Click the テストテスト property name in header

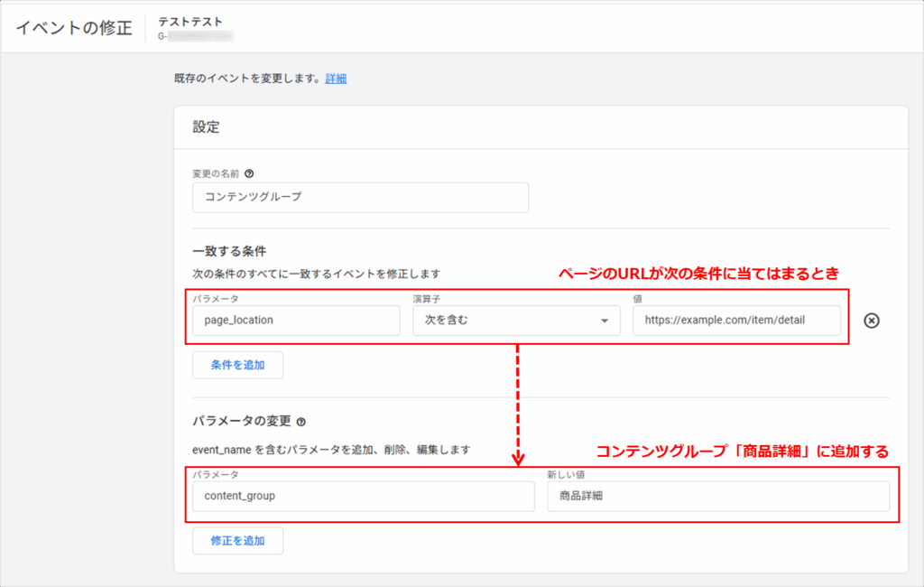tap(189, 21)
